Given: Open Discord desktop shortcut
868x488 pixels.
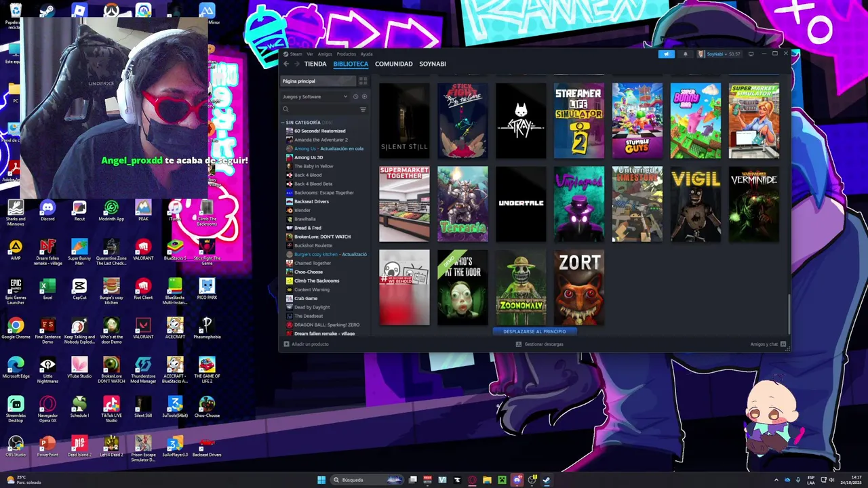Looking at the screenshot, I should [x=47, y=210].
